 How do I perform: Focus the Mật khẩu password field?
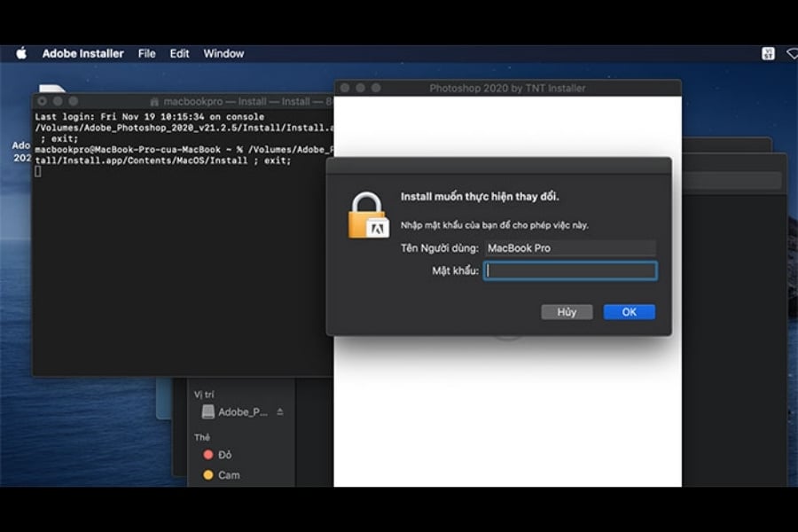pyautogui.click(x=570, y=271)
